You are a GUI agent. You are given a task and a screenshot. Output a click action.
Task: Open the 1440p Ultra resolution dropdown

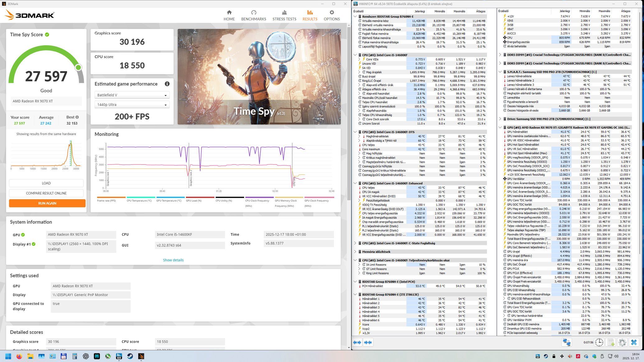[x=132, y=105]
